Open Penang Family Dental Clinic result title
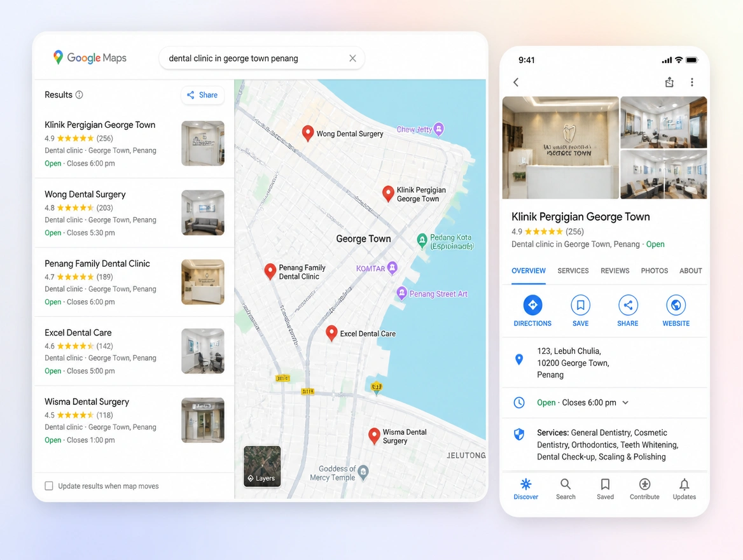The width and height of the screenshot is (743, 560). click(x=97, y=263)
